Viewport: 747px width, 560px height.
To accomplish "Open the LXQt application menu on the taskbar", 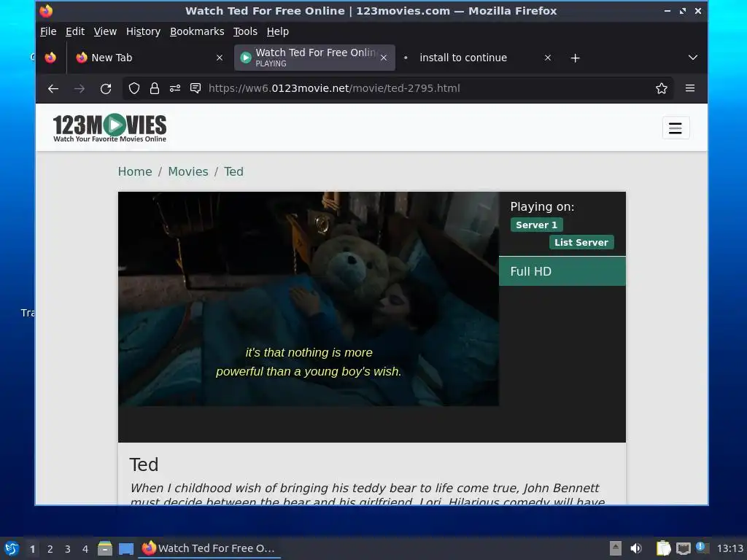I will (12, 548).
